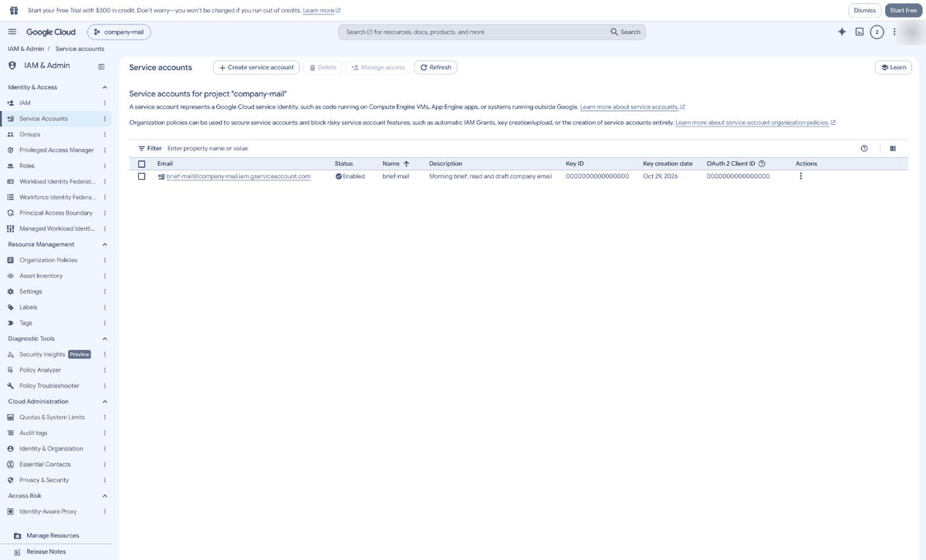This screenshot has height=560, width=926.
Task: Click the Start free button
Action: click(903, 10)
